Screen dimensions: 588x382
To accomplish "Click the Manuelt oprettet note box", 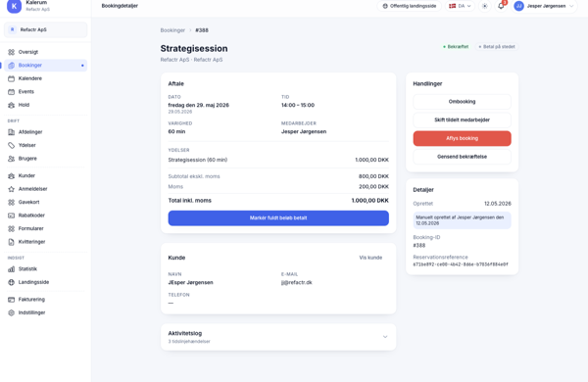I will point(462,220).
